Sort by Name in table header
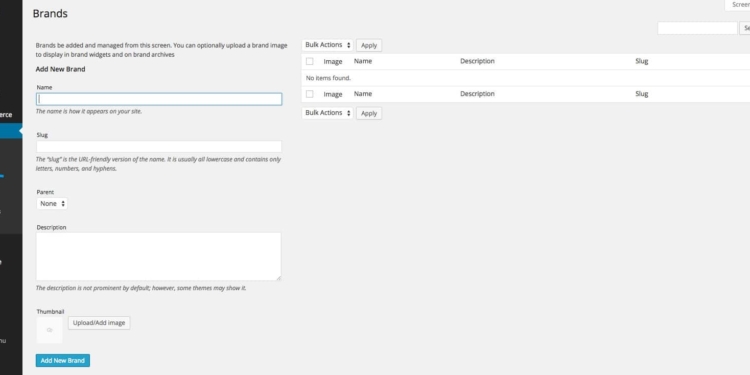 click(363, 61)
